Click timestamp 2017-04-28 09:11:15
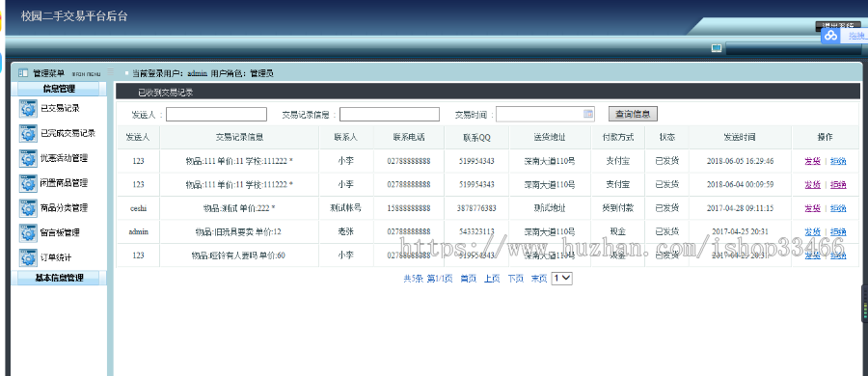Screen dimensions: 868x376 tap(740, 209)
